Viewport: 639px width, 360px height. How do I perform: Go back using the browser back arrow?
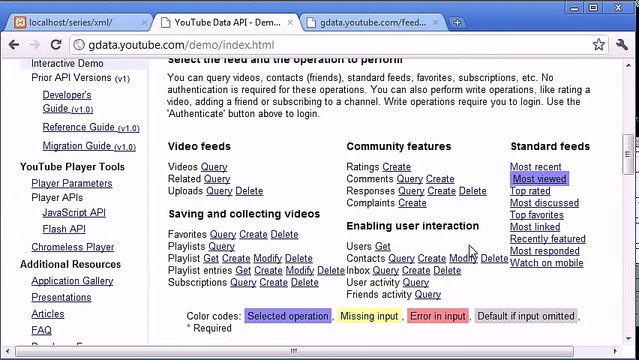point(14,44)
